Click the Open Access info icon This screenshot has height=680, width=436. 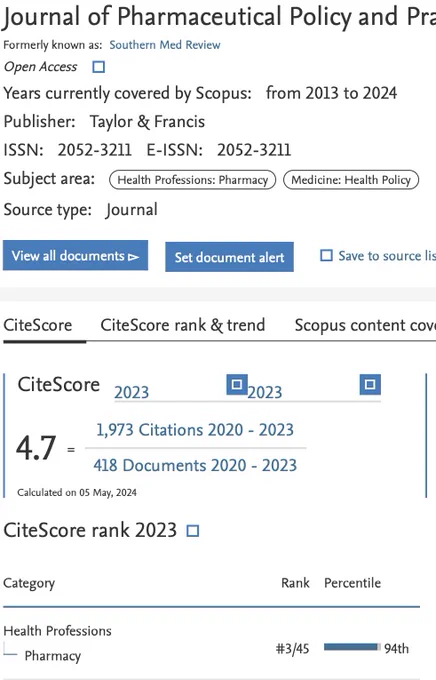[x=99, y=67]
